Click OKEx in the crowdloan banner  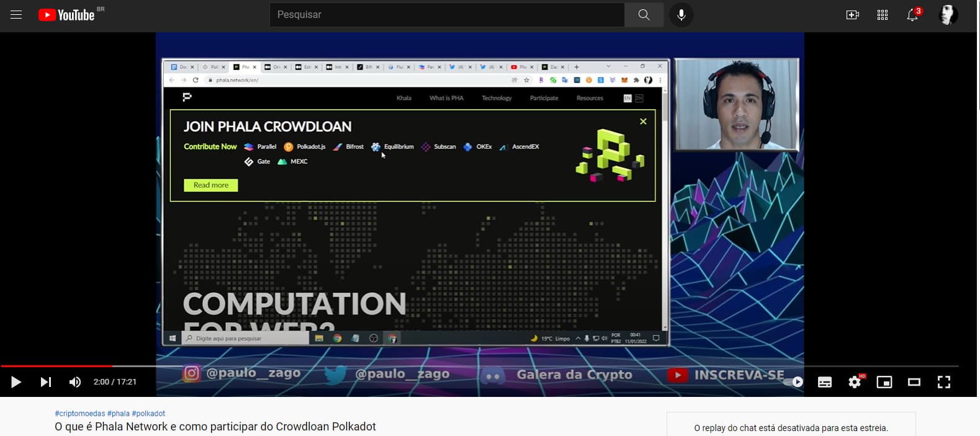(478, 146)
